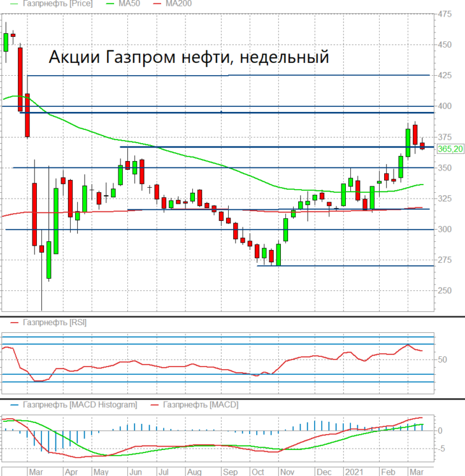Click the horizontal resistance line at 425

[228, 75]
